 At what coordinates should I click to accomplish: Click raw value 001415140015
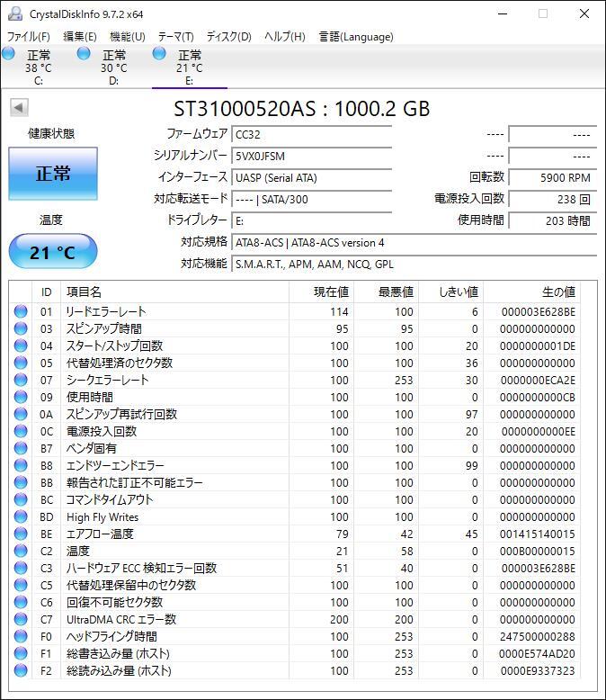[x=538, y=534]
